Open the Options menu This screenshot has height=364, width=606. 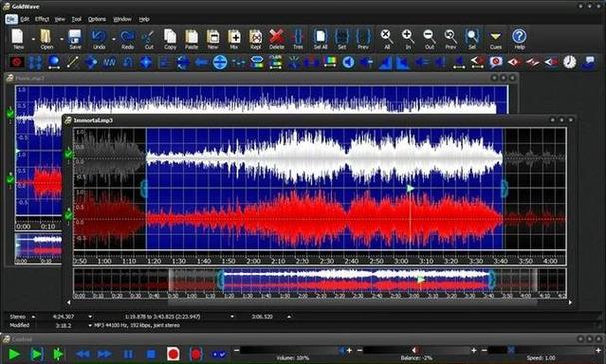coord(97,19)
